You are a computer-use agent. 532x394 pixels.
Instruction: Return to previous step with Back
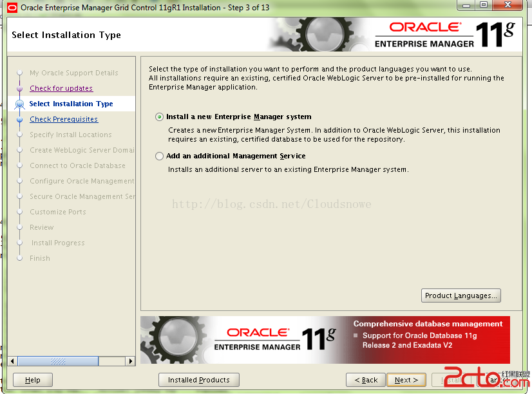click(x=366, y=380)
